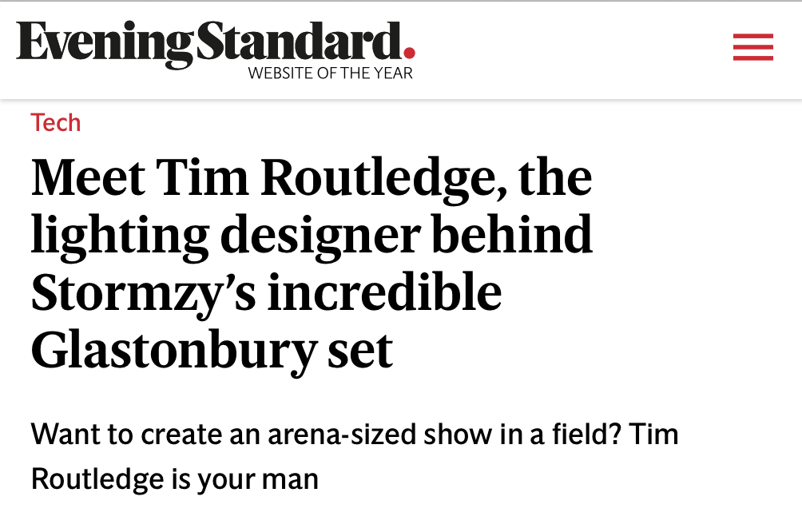The width and height of the screenshot is (802, 532).
Task: Open the red hamburger navigation menu
Action: pyautogui.click(x=752, y=47)
